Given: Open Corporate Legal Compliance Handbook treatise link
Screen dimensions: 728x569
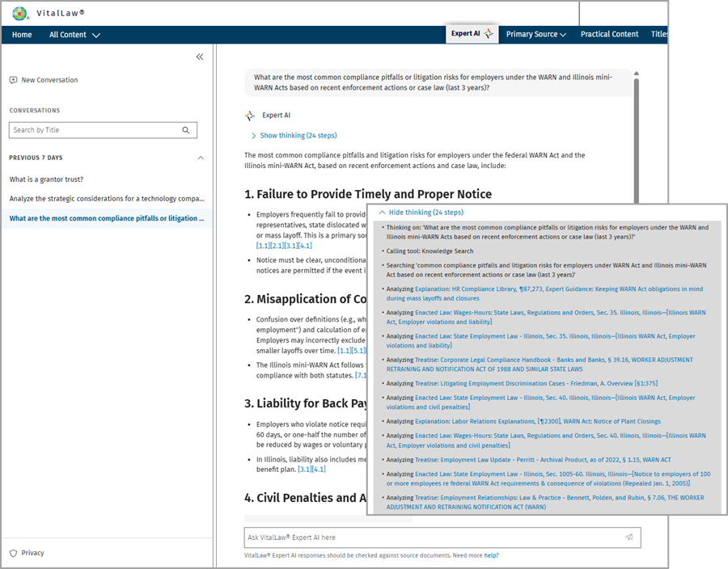Looking at the screenshot, I should [540, 365].
